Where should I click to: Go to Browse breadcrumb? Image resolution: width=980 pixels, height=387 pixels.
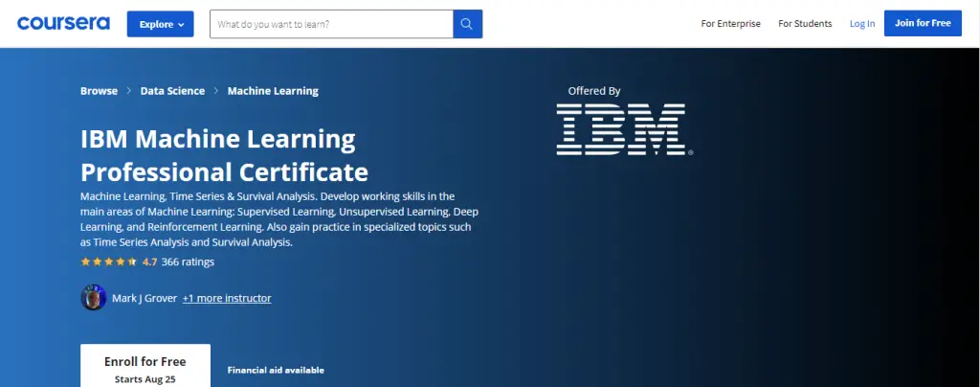click(99, 91)
